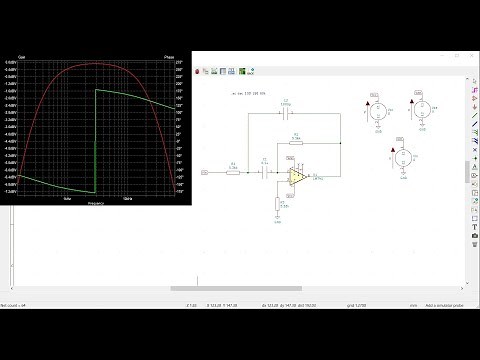Click the bill of materials icon
This screenshot has height=360, width=480.
coord(231,71)
